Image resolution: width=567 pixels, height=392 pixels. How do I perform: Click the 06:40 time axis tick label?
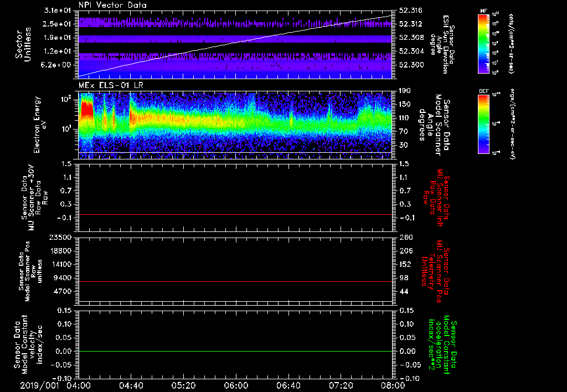click(287, 385)
